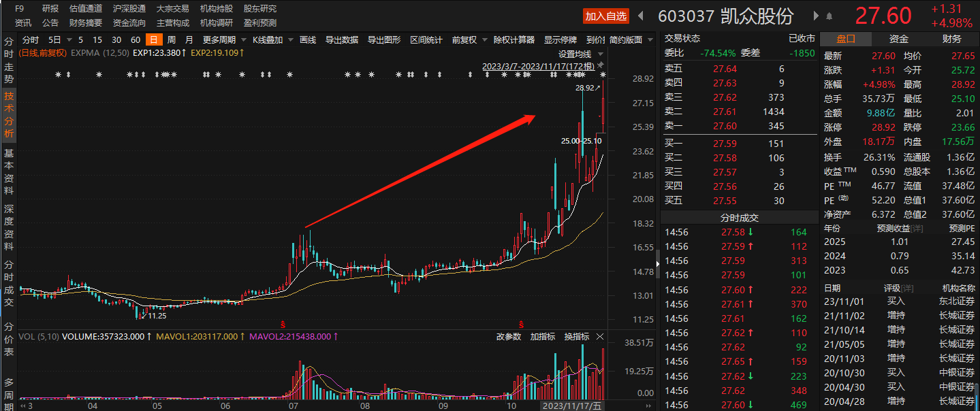Viewport: 980px width, 411px height.
Task: Click 画线 drawing tool
Action: [x=308, y=40]
